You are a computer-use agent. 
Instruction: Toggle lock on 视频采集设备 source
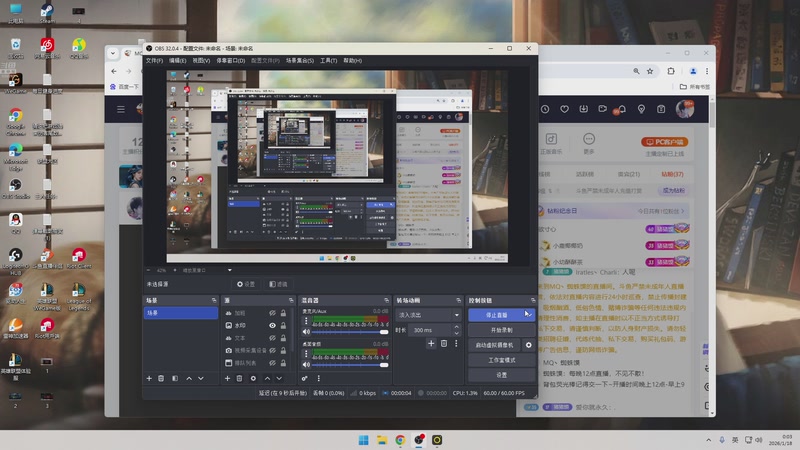pos(283,351)
